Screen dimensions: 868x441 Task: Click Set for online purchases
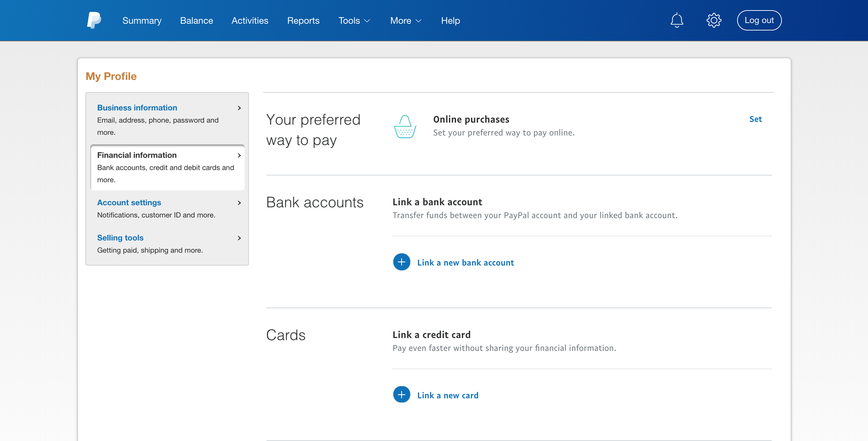[x=755, y=119]
